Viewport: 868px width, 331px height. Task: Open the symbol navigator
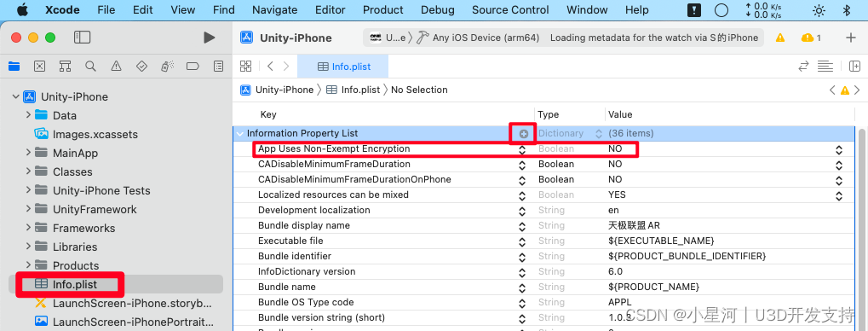pos(65,67)
